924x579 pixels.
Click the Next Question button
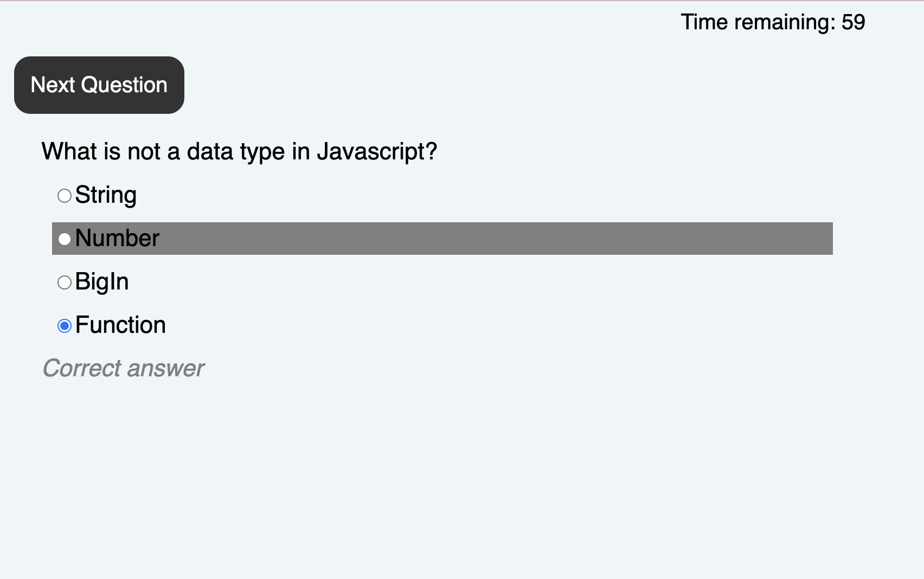[99, 85]
